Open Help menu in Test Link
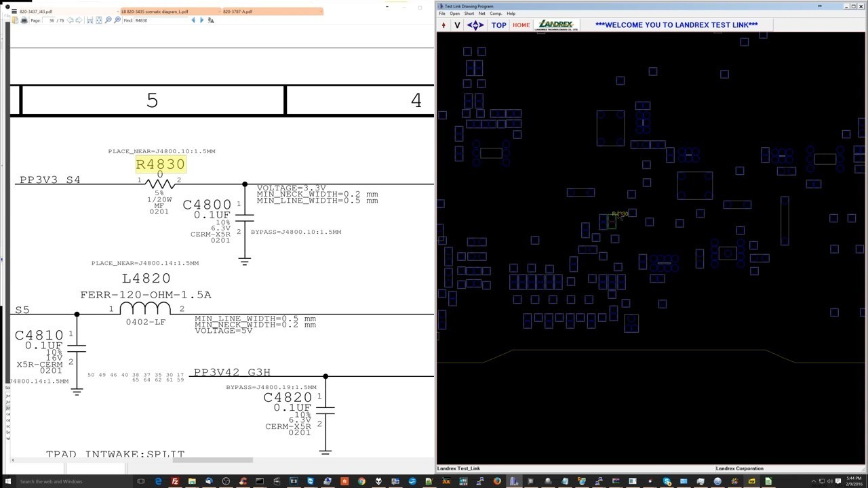Image resolution: width=868 pixels, height=488 pixels. pyautogui.click(x=511, y=14)
